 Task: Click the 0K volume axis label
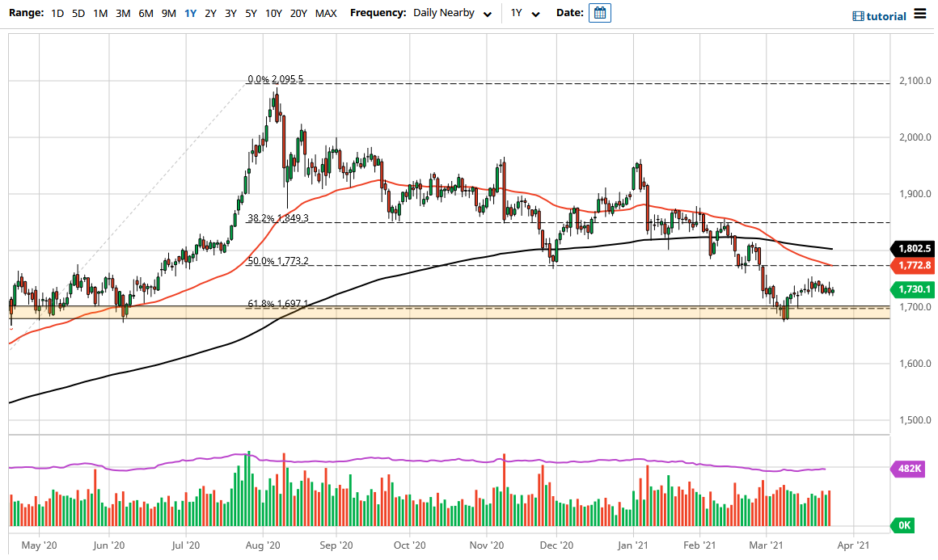tap(903, 525)
